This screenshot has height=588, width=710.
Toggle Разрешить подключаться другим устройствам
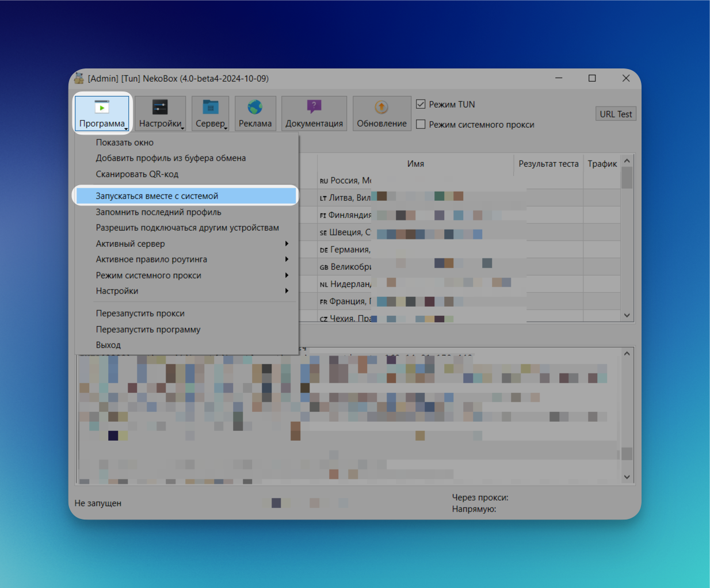coord(186,227)
